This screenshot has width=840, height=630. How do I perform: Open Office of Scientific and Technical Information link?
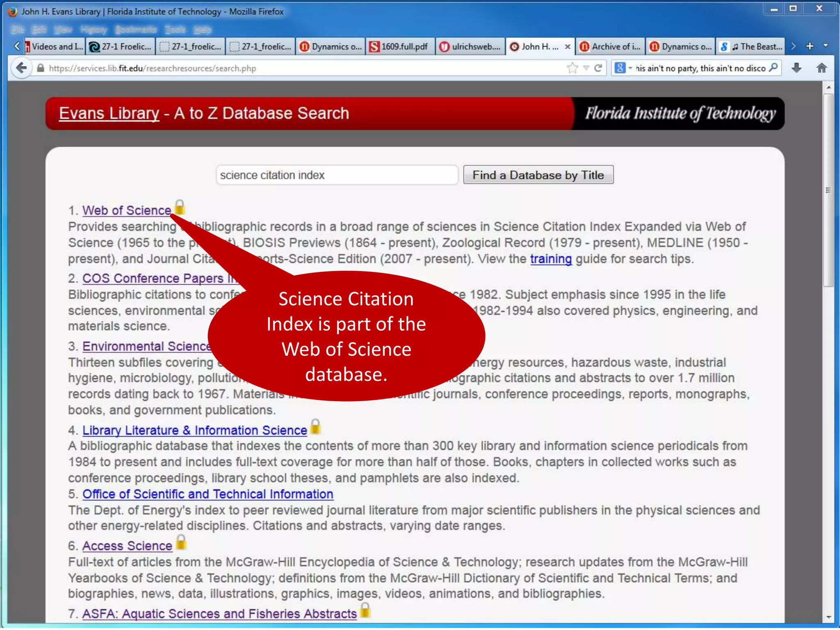(x=208, y=495)
